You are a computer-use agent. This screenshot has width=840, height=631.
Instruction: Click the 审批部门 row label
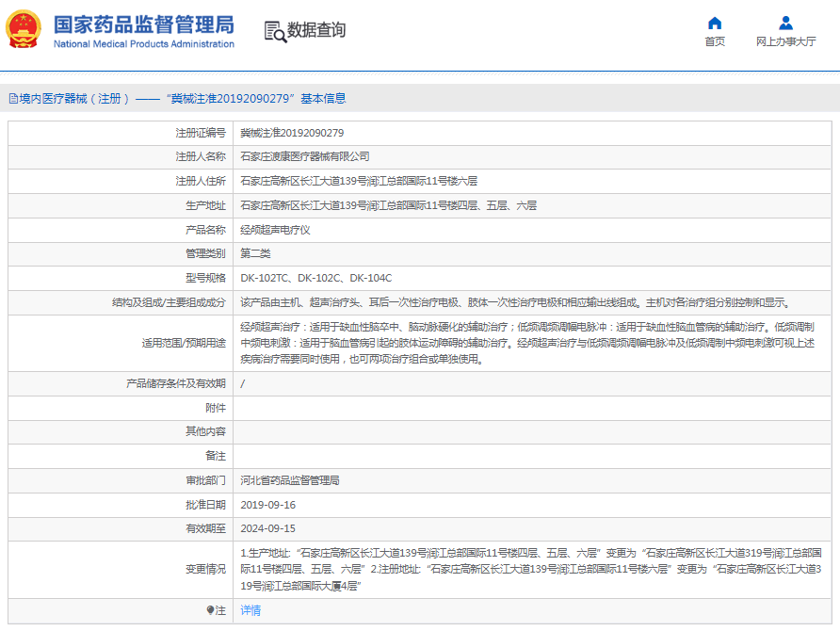pos(205,480)
